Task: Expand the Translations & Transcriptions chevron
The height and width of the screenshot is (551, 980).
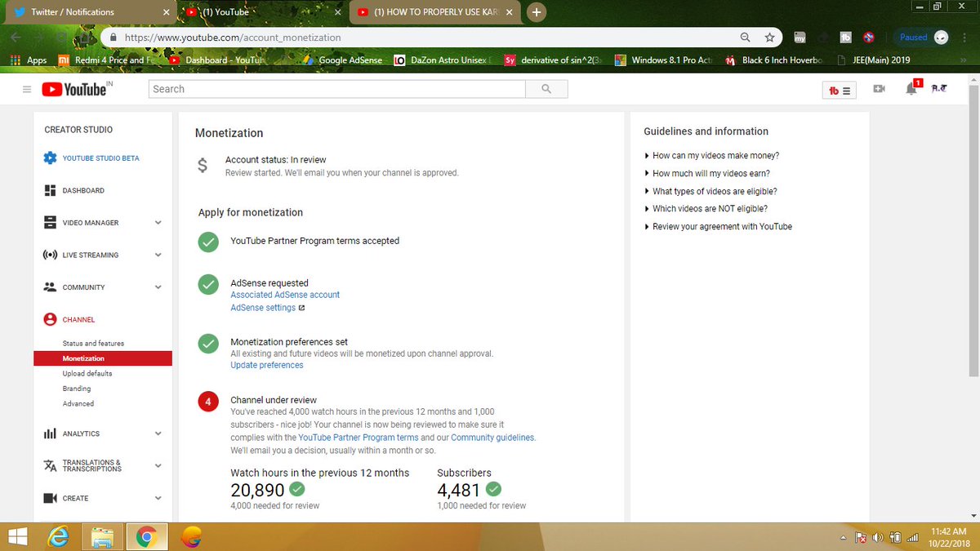Action: coord(158,465)
